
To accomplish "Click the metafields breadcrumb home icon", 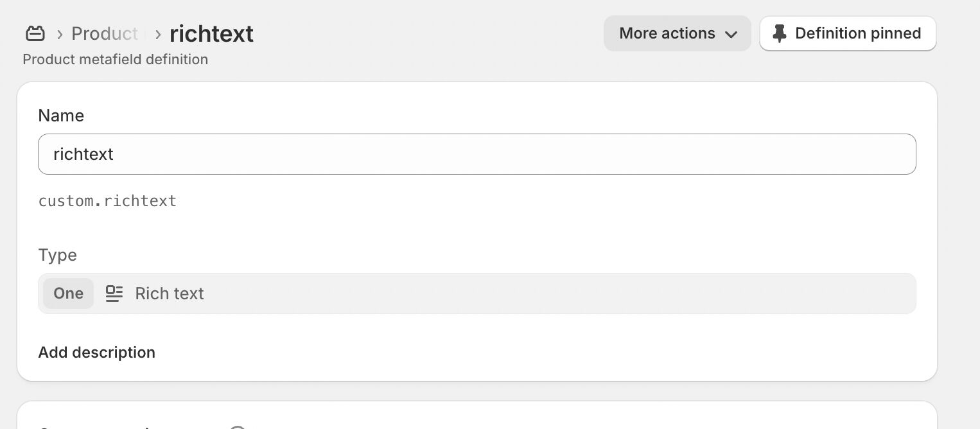I will tap(35, 33).
